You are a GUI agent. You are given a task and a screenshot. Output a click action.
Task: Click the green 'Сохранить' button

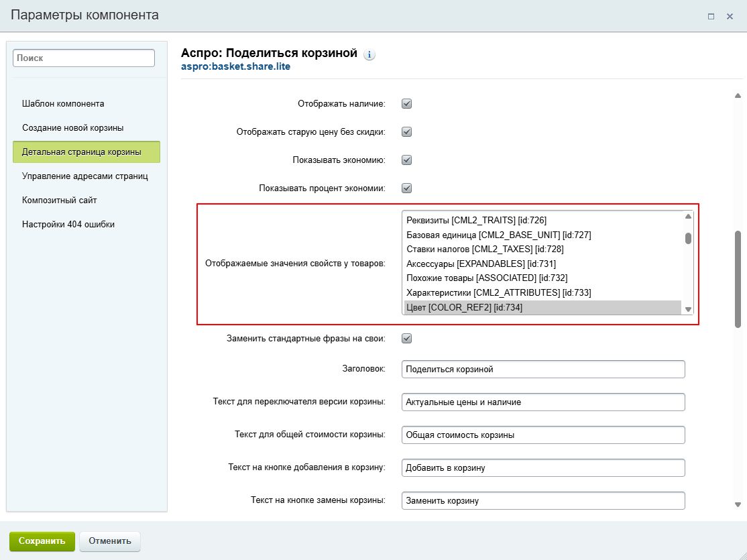[42, 541]
